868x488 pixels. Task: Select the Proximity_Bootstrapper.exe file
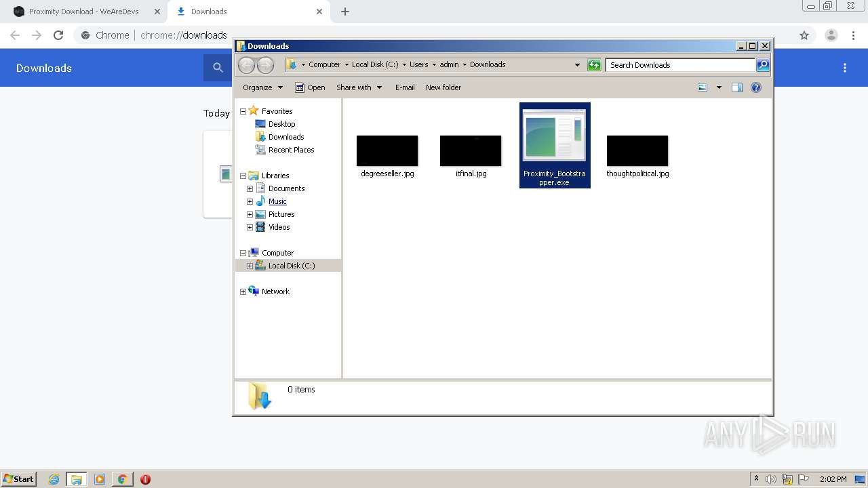555,145
